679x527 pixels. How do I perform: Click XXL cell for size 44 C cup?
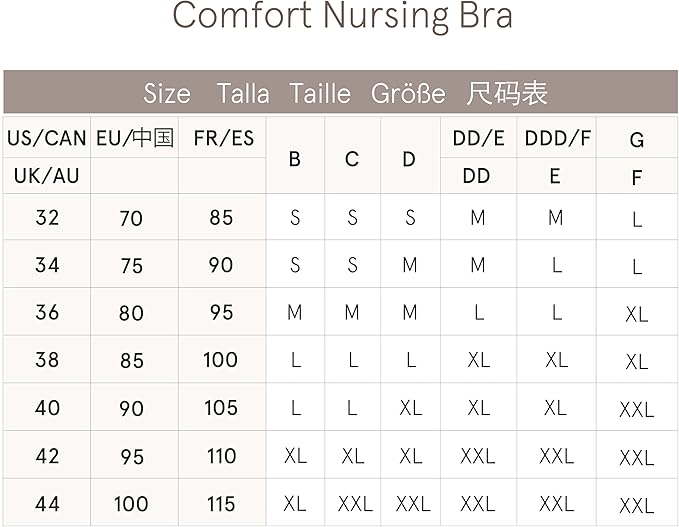[x=354, y=504]
